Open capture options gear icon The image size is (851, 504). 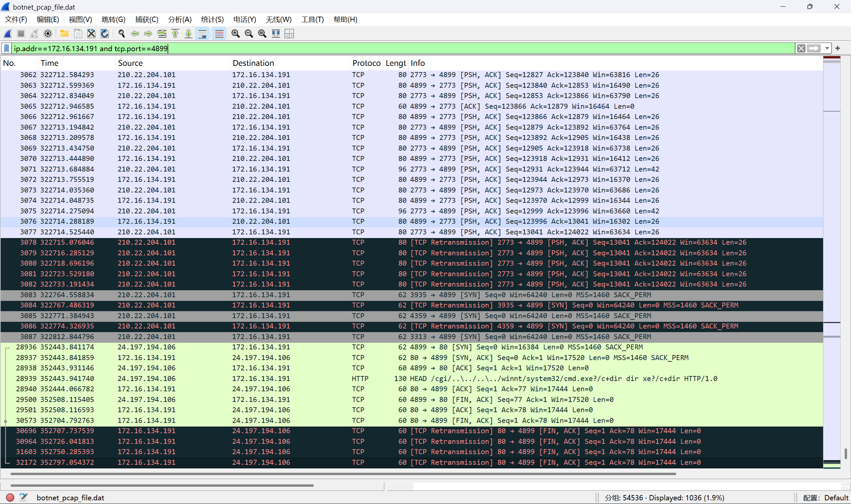[x=48, y=34]
